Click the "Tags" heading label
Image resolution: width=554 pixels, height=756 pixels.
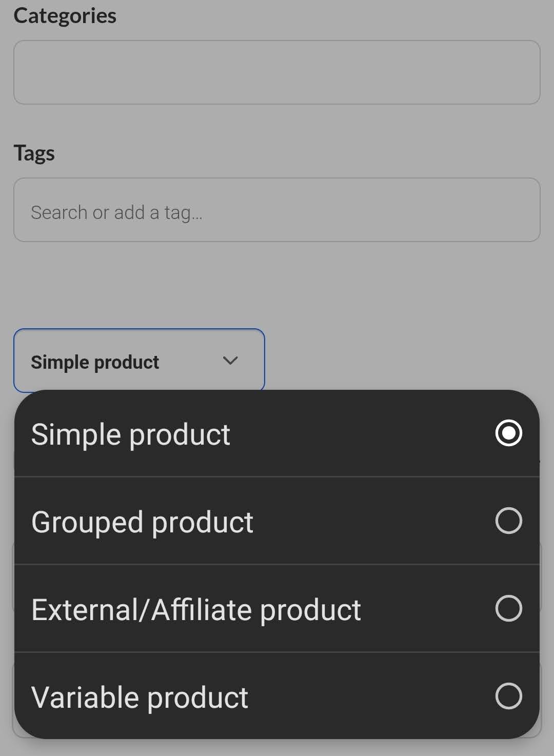(34, 153)
